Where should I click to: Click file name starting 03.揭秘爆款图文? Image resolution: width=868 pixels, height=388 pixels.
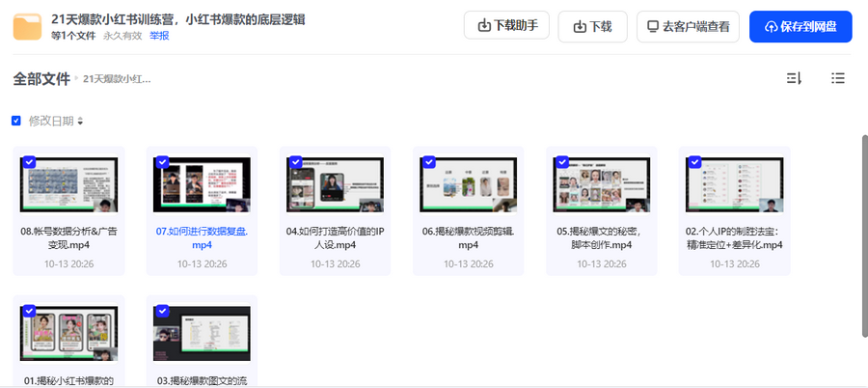tap(202, 381)
